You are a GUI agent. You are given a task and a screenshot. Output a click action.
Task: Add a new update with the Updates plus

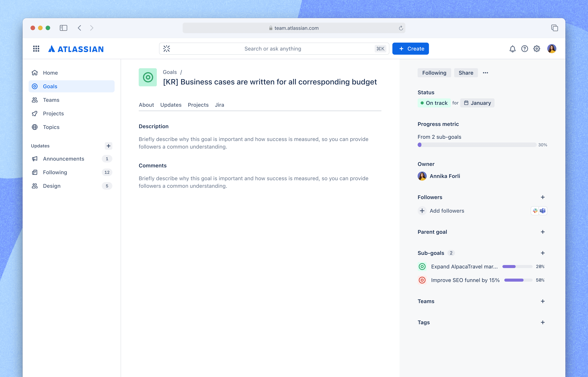pos(108,146)
